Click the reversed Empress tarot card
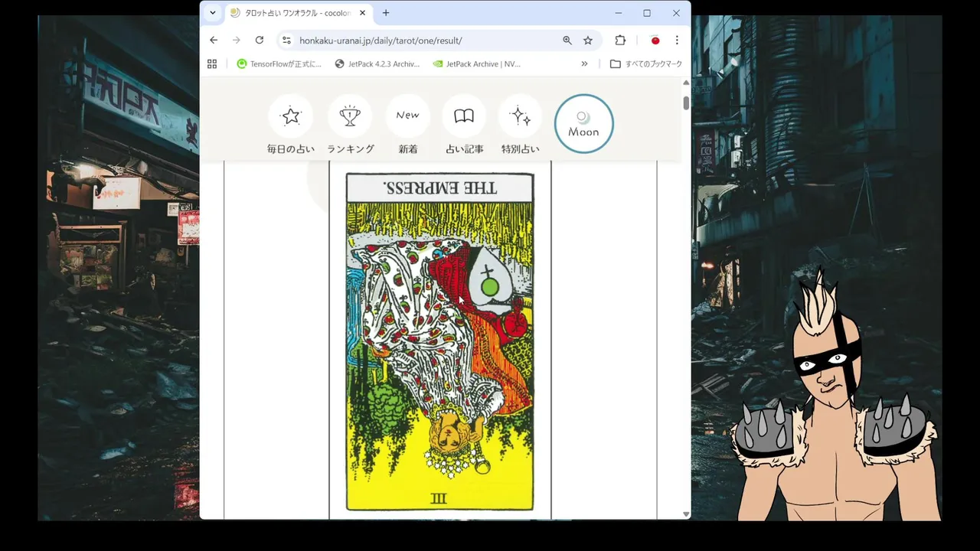 [439, 341]
